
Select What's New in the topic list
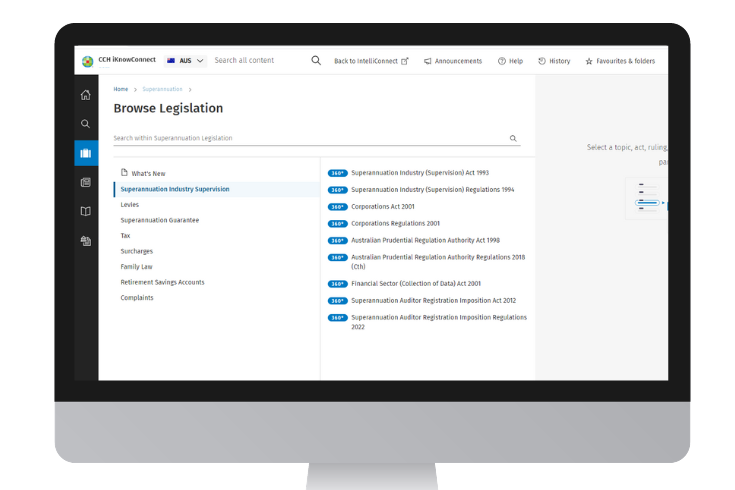(x=148, y=173)
